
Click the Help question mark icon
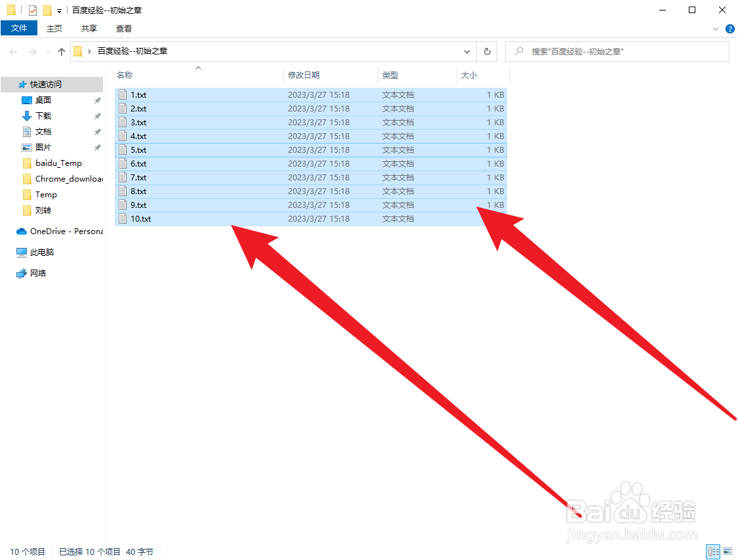(729, 29)
